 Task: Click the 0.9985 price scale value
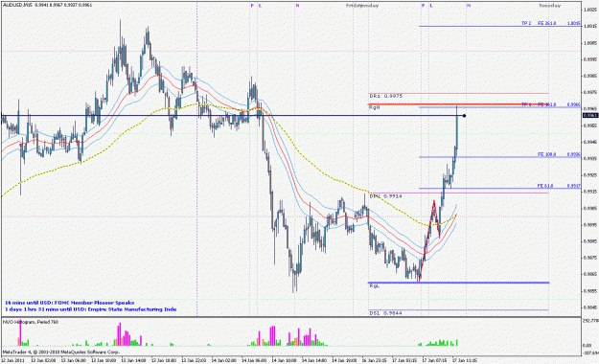(590, 76)
